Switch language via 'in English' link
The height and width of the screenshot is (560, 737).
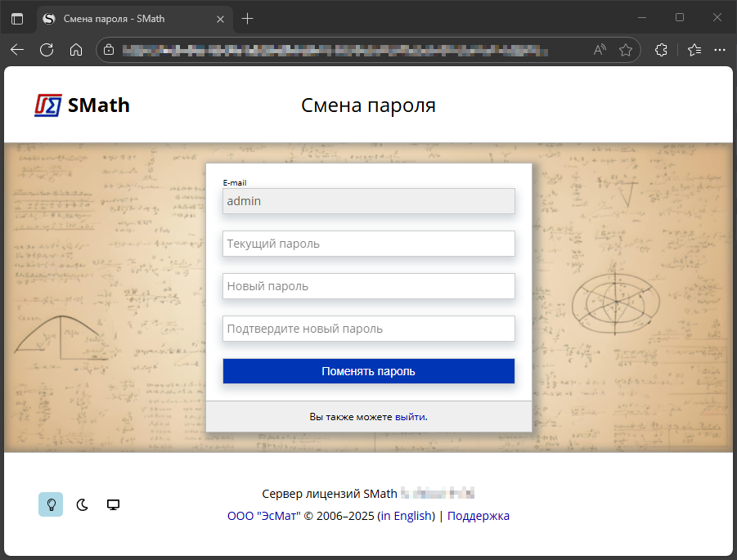click(x=407, y=516)
